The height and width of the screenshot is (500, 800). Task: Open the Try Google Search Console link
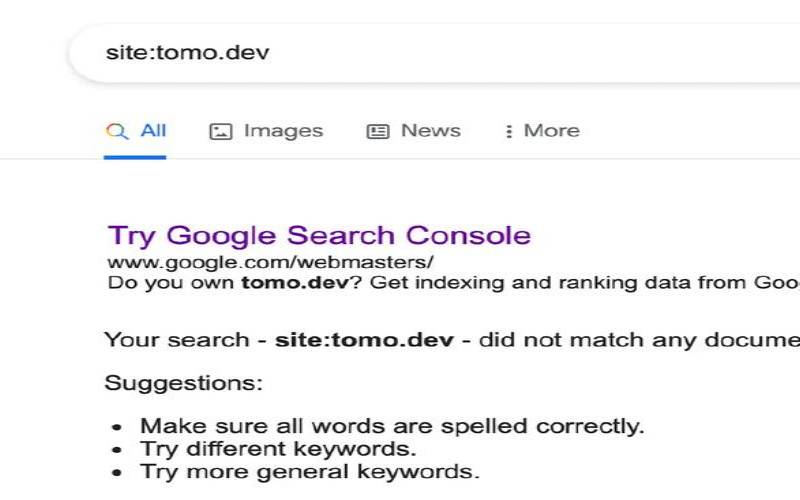pyautogui.click(x=319, y=236)
